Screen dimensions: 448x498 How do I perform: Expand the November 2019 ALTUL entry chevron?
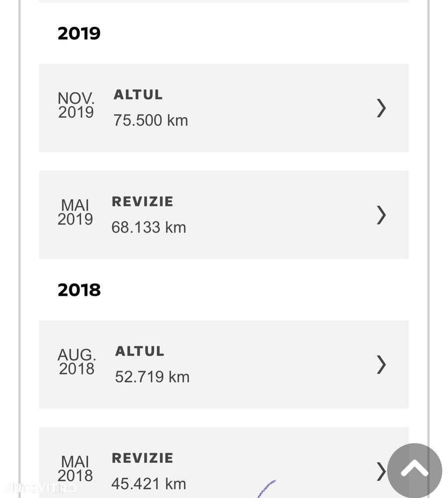point(381,108)
